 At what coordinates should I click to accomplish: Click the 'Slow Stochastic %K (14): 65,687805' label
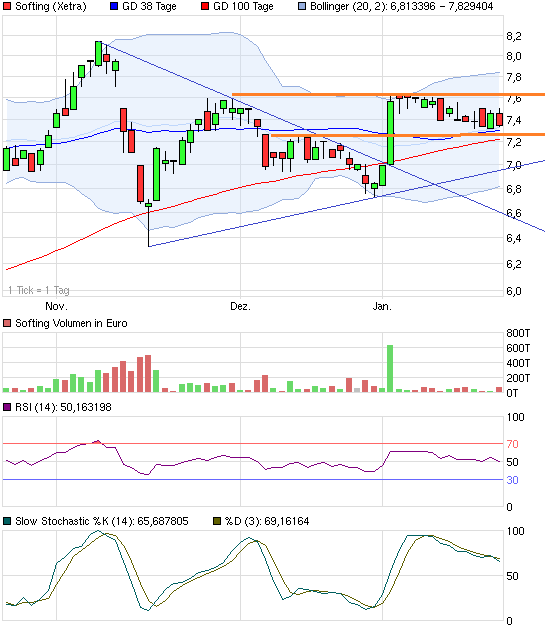102,521
